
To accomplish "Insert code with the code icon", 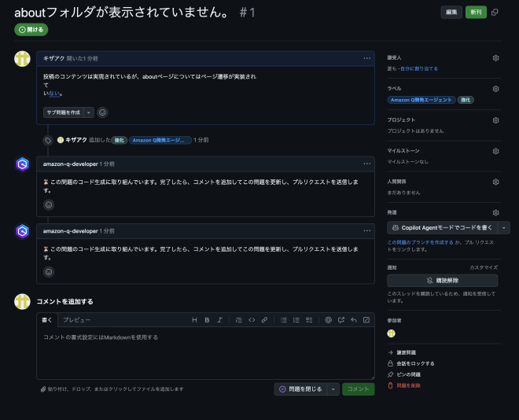I will tap(252, 320).
